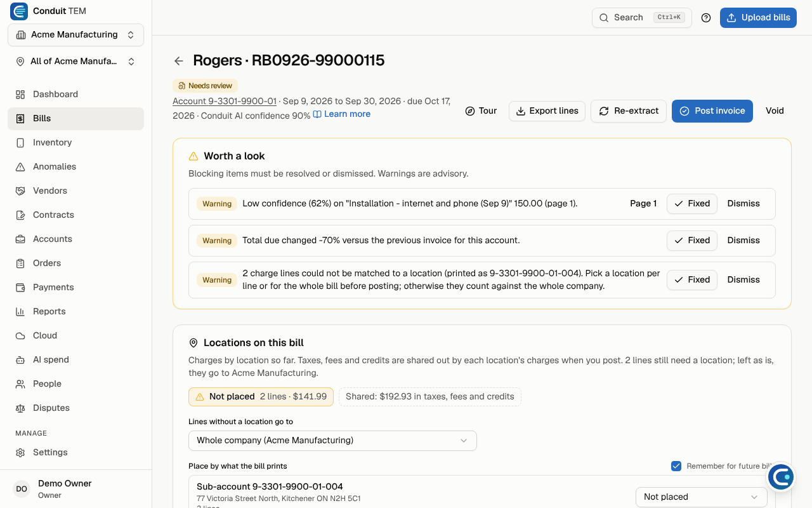Image resolution: width=812 pixels, height=508 pixels.
Task: Click the Needs review status badge
Action: (206, 86)
